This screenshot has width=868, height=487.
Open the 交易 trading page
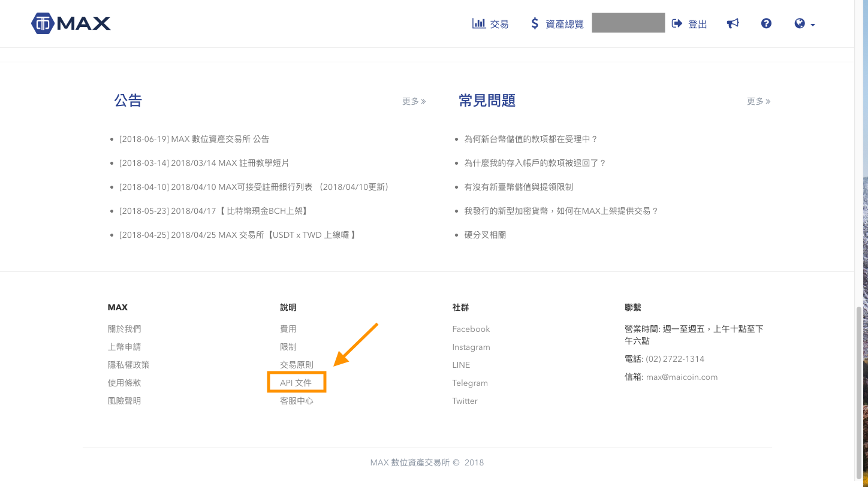tap(490, 24)
